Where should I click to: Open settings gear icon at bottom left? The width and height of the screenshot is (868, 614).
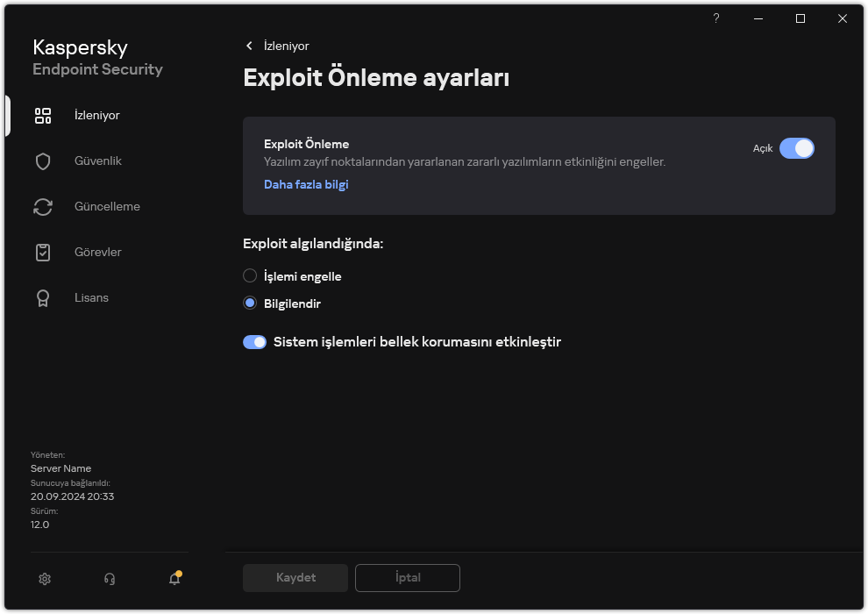[46, 579]
